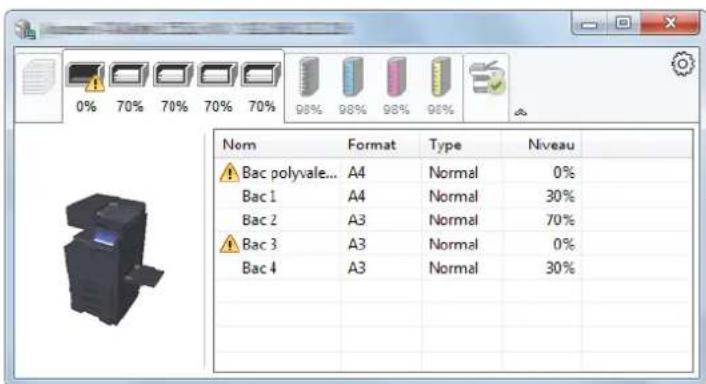
Task: Click the application icon in title bar
Action: point(25,29)
